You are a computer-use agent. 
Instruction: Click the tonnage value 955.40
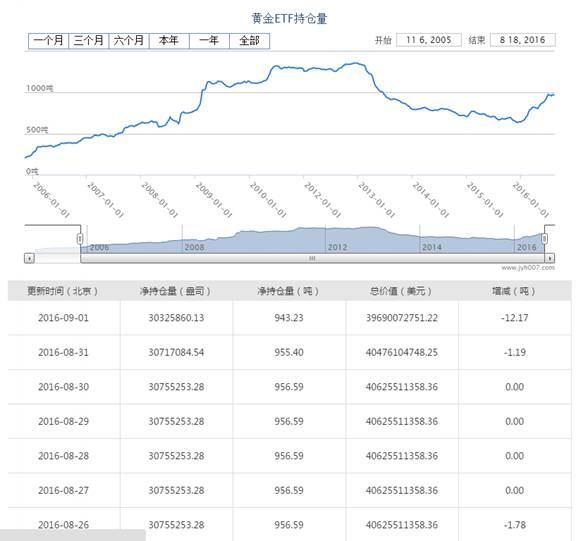click(x=289, y=352)
